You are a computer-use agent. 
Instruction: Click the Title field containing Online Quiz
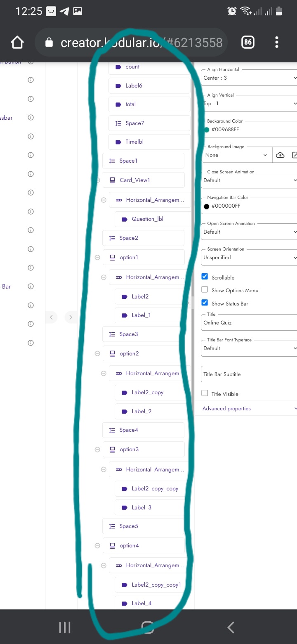coord(249,322)
